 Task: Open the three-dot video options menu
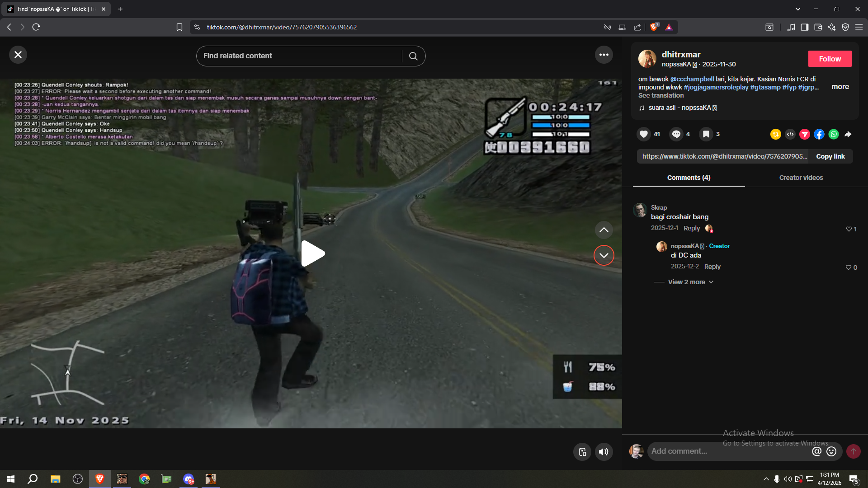[x=604, y=55]
